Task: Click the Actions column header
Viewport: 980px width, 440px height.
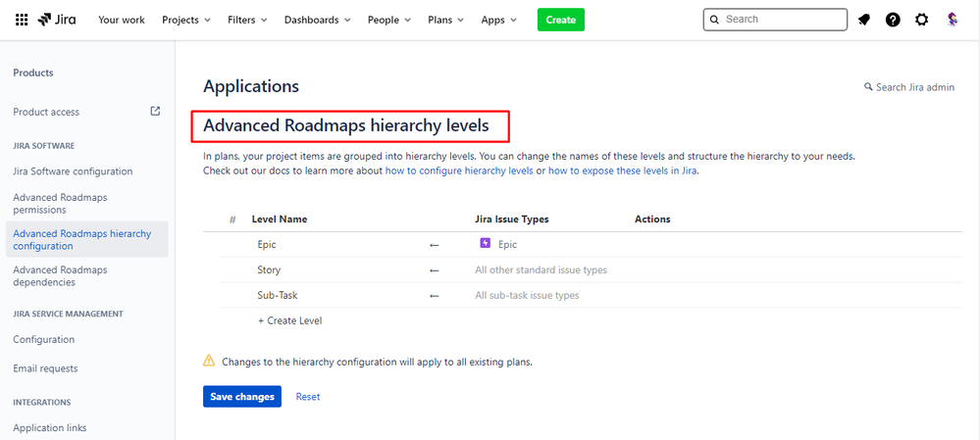Action: (652, 220)
